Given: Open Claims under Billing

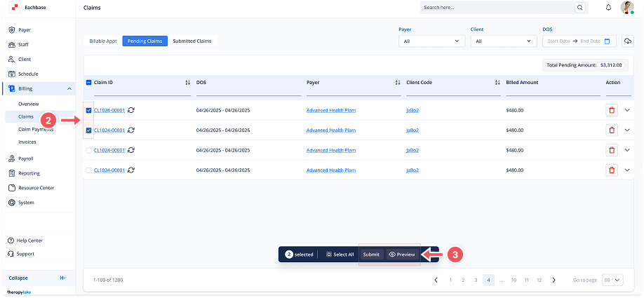Looking at the screenshot, I should click(x=26, y=116).
